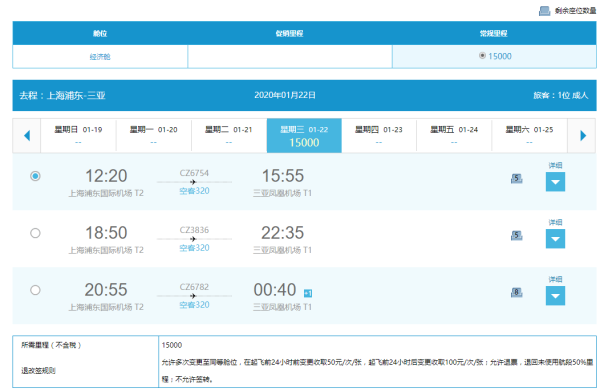Click the +1 day arrival badge
This screenshot has width=600, height=392.
pos(308,293)
